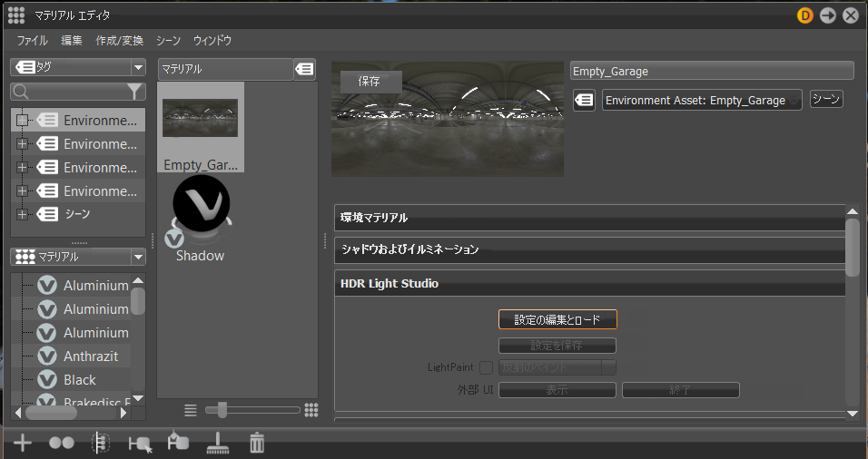Open the ファイル menu

point(32,41)
